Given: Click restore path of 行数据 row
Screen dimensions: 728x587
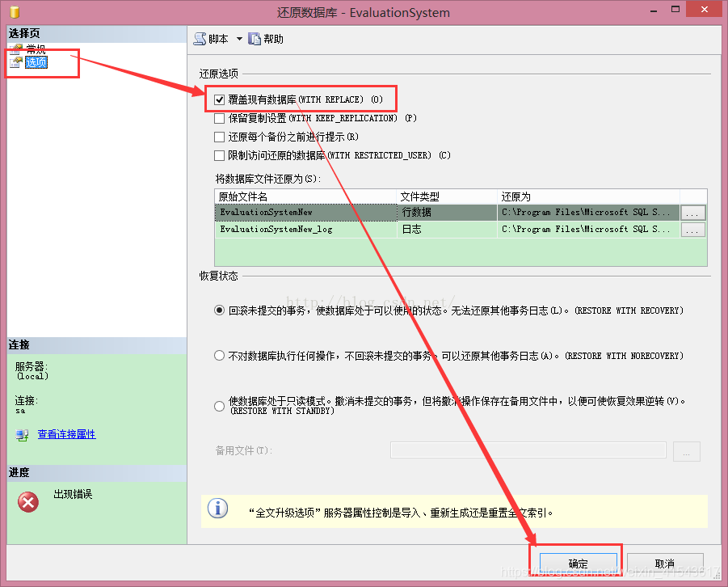Looking at the screenshot, I should 588,213.
